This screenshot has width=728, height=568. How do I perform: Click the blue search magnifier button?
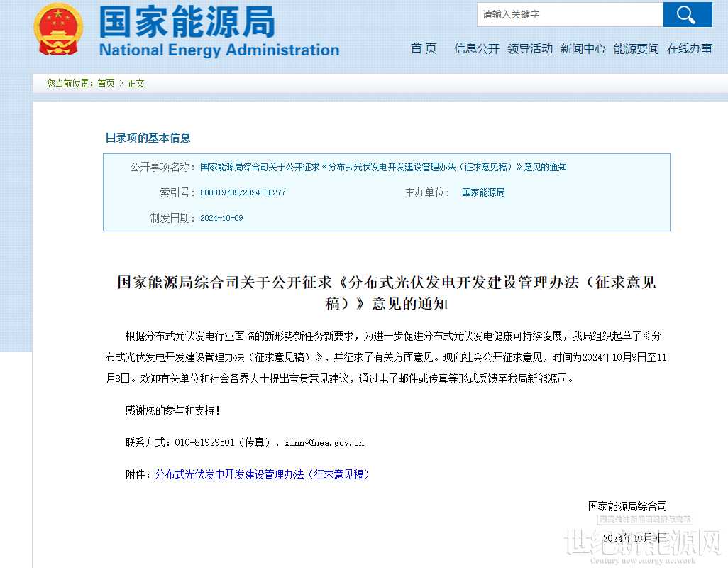click(687, 14)
